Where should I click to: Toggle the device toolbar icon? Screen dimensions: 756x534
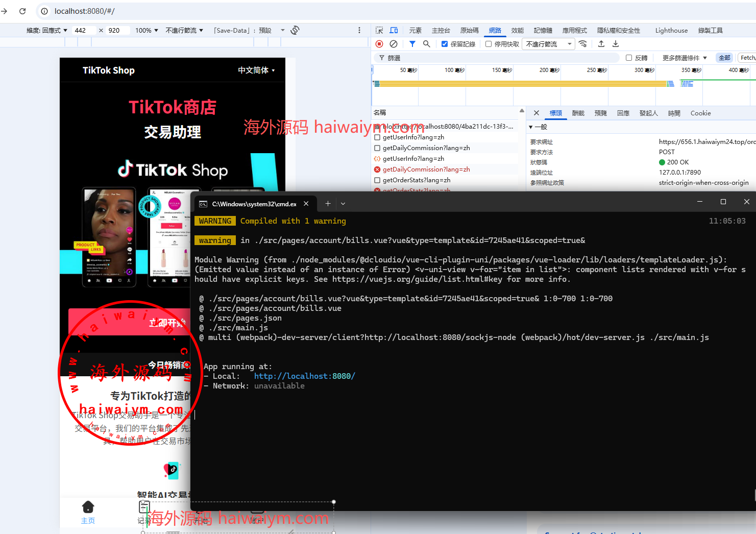click(394, 31)
